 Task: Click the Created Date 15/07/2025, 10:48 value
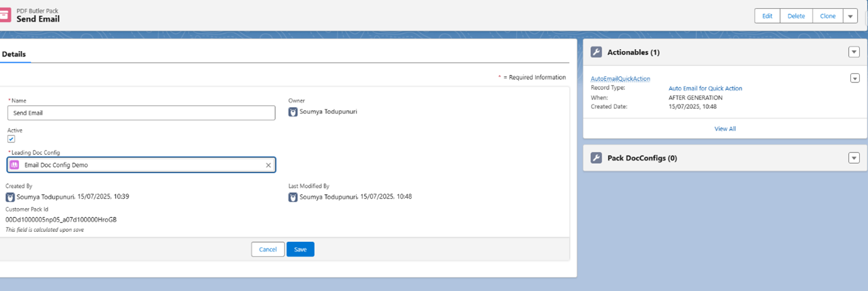(x=692, y=106)
